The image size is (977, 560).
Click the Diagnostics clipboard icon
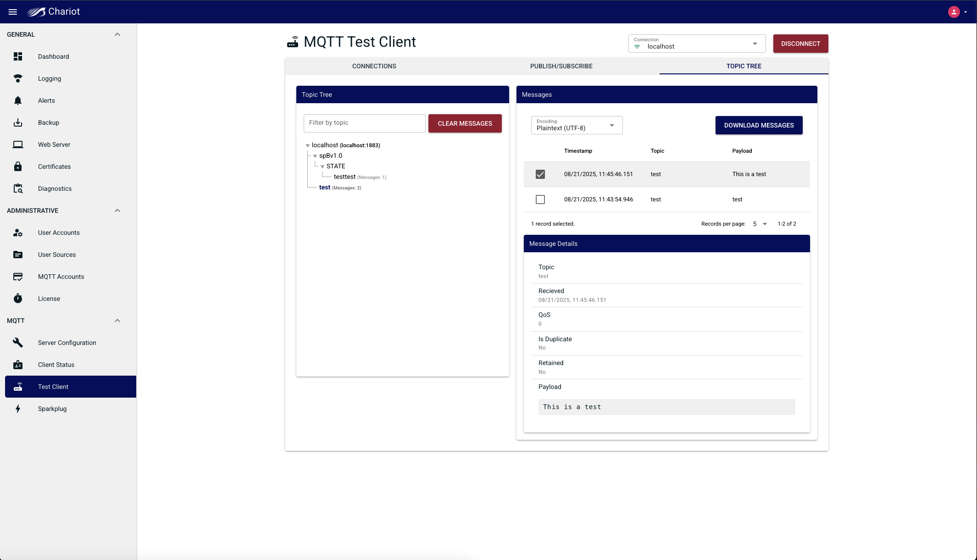(18, 189)
